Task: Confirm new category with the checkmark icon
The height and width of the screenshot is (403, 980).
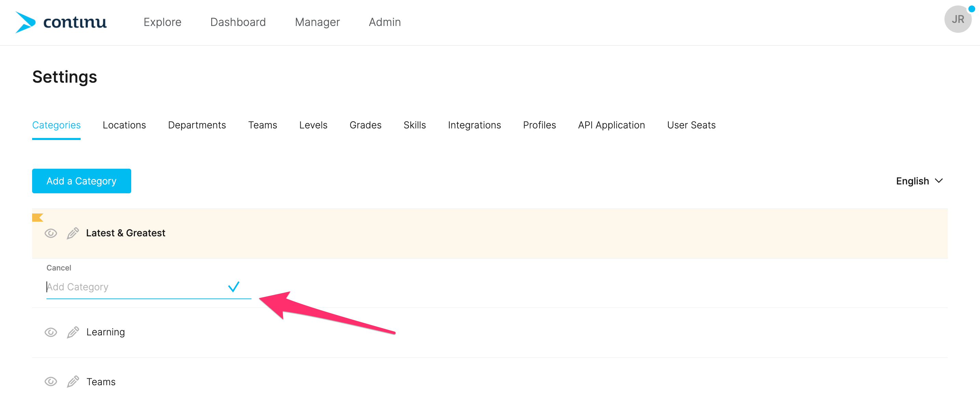Action: point(234,287)
